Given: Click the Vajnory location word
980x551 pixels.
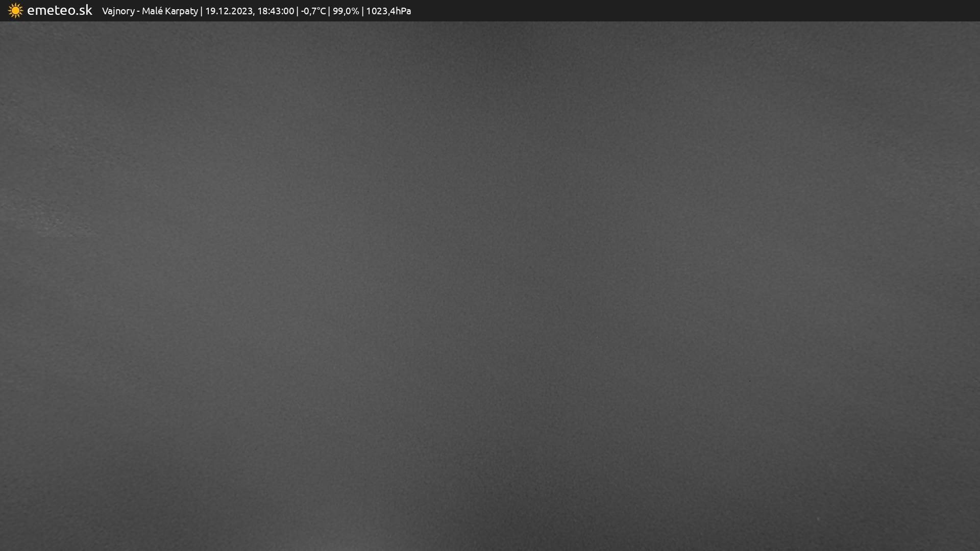Looking at the screenshot, I should click(x=118, y=11).
